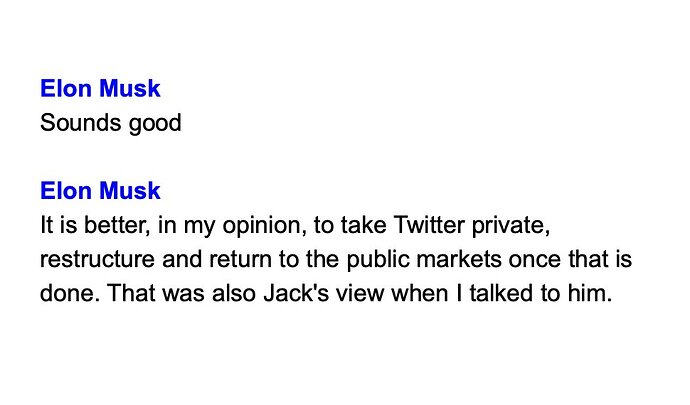The image size is (690, 405).
Task: Click the word "Twitter" in the message
Action: coord(429,225)
